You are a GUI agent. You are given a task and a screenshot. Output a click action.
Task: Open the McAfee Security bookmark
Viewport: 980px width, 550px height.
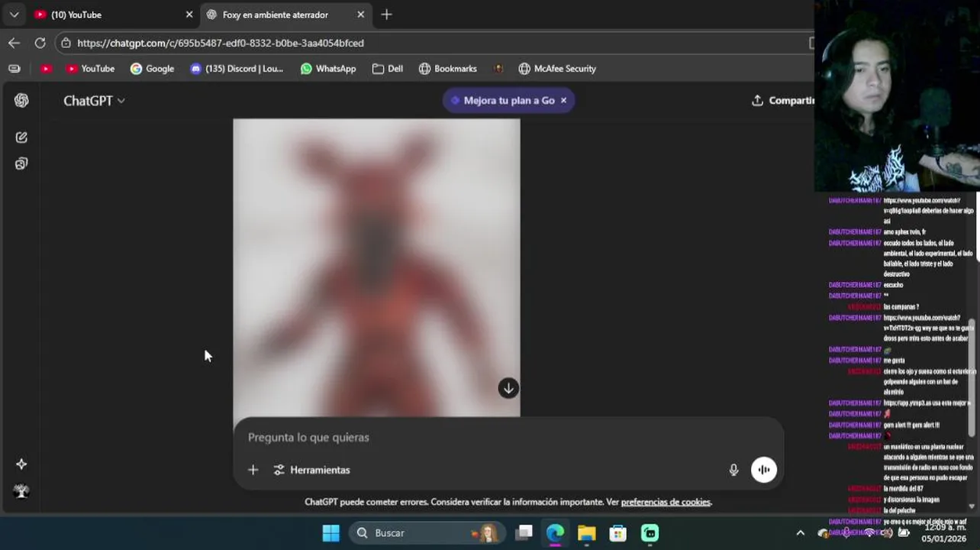[557, 69]
